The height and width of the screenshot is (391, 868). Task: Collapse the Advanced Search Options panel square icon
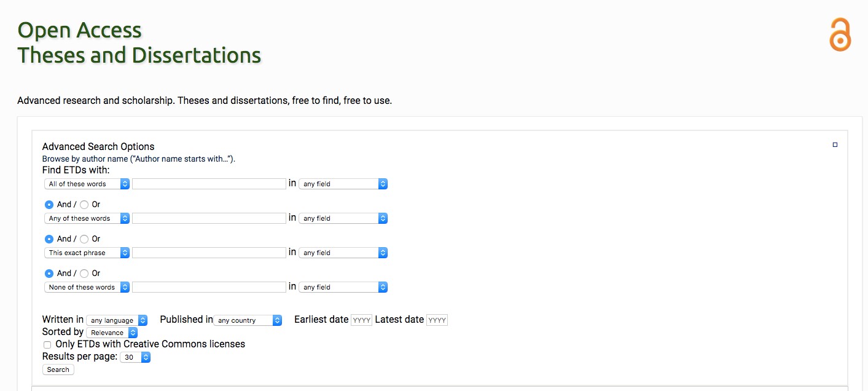tap(835, 145)
